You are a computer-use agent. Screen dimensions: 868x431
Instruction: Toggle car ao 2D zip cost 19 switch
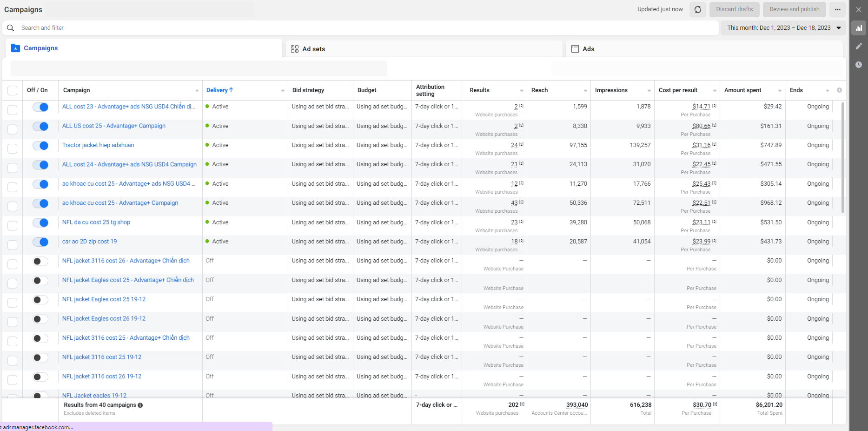coord(40,242)
